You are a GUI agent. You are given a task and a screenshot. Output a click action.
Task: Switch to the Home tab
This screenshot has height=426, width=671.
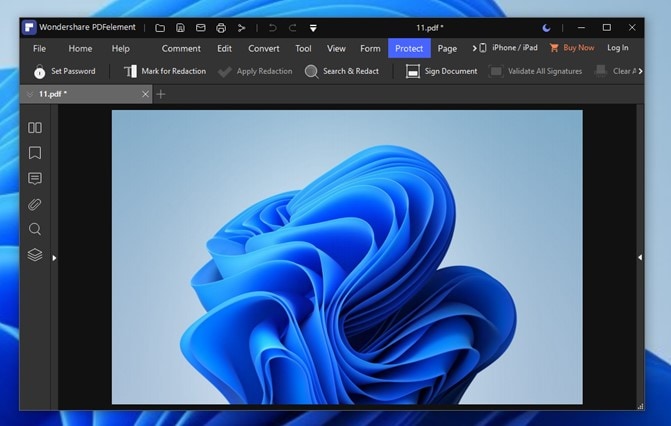tap(80, 48)
